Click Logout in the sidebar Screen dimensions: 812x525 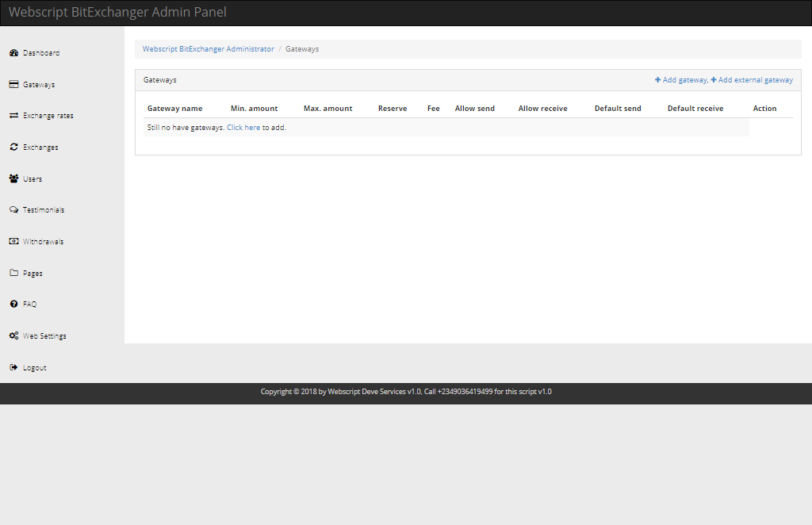pyautogui.click(x=35, y=367)
